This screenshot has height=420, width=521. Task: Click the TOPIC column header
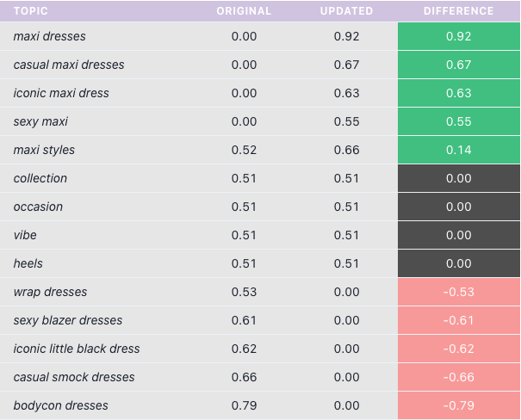pos(30,11)
